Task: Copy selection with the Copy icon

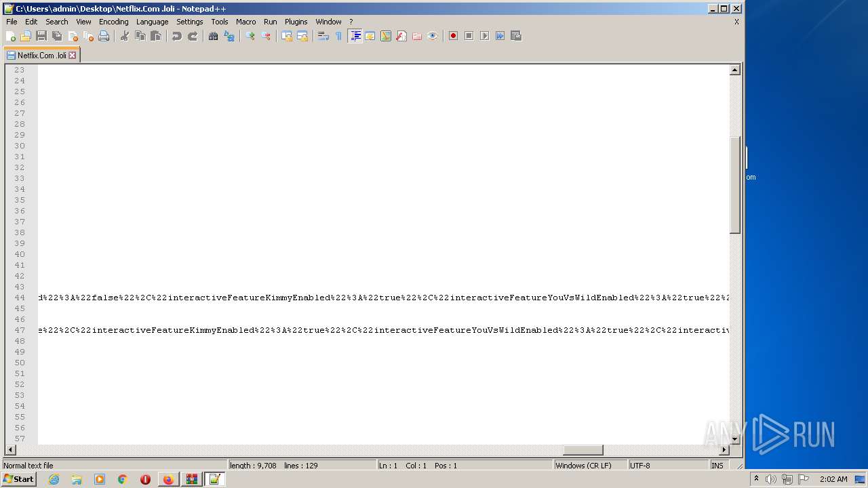Action: [x=140, y=36]
